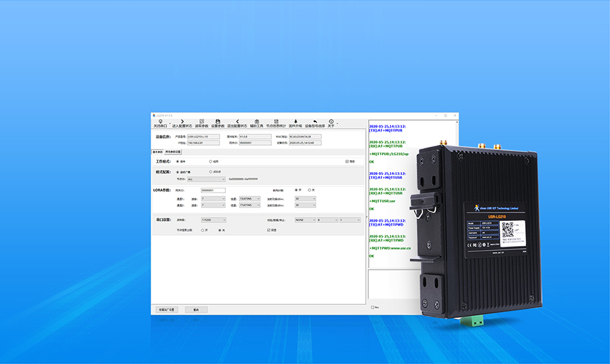Viewport: 610px width, 364px height.
Task: Expand the 波特率 115200 dropdown
Action: [213, 220]
